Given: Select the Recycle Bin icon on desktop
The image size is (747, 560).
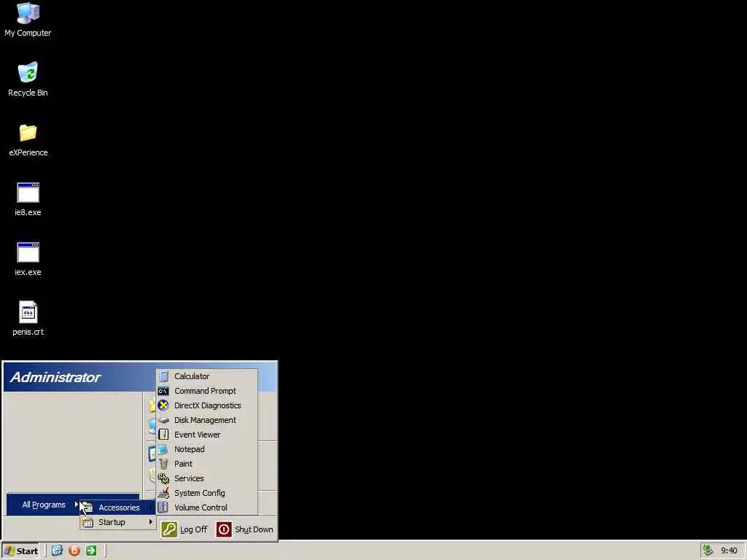Looking at the screenshot, I should [28, 79].
